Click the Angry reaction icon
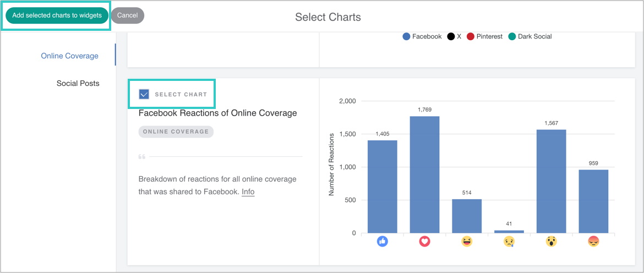Screen dimensions: 644x273 593,241
